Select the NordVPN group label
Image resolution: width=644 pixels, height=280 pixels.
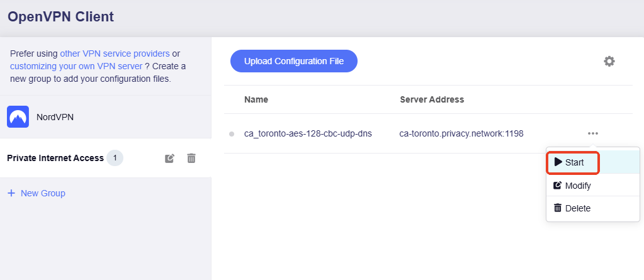pos(55,117)
